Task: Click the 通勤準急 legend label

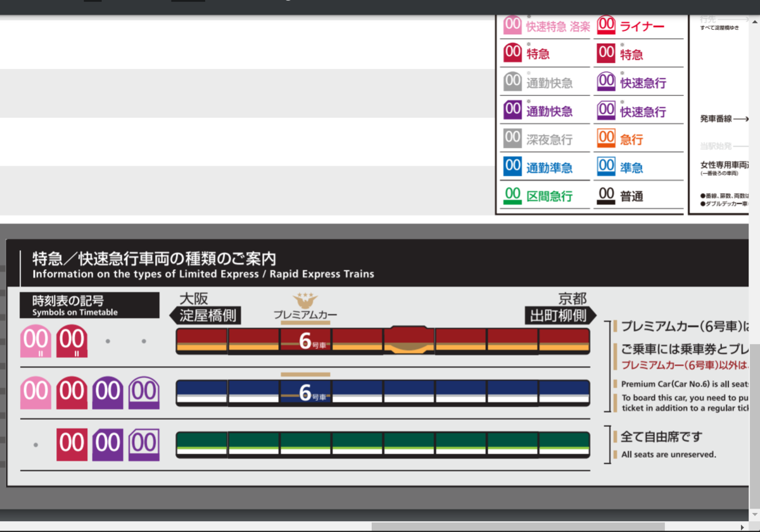Action: pos(549,168)
